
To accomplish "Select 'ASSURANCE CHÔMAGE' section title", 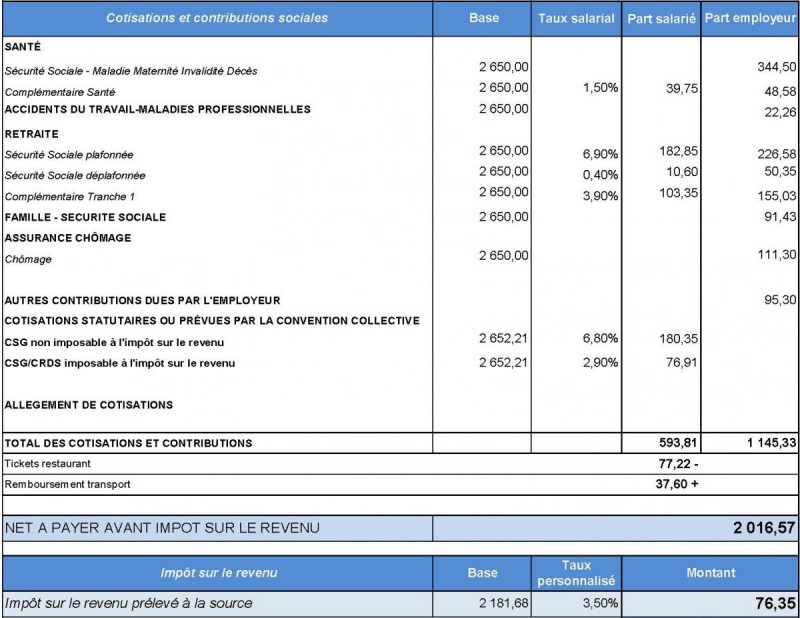I will (68, 238).
